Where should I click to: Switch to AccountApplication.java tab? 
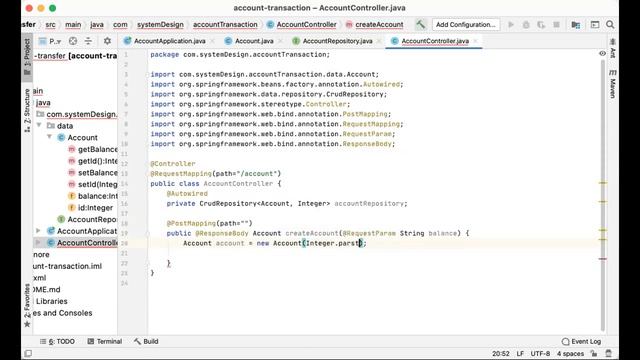[x=169, y=41]
